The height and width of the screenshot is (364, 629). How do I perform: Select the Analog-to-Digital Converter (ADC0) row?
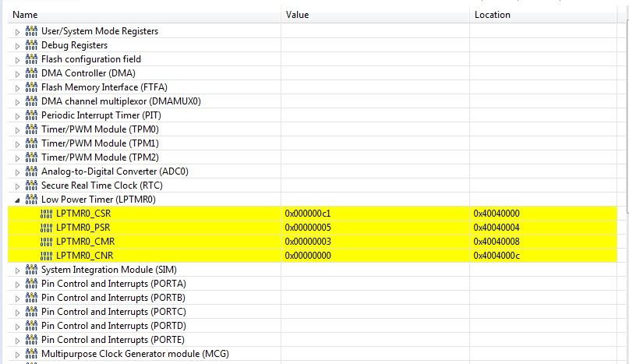115,171
